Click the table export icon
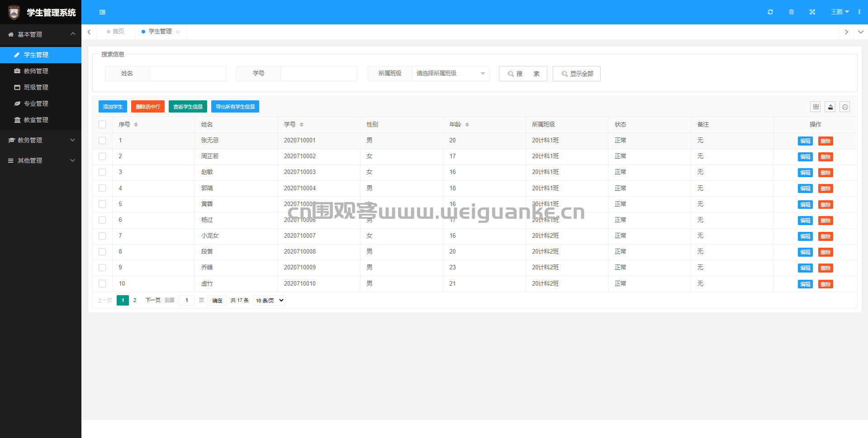This screenshot has width=868, height=438. 830,107
